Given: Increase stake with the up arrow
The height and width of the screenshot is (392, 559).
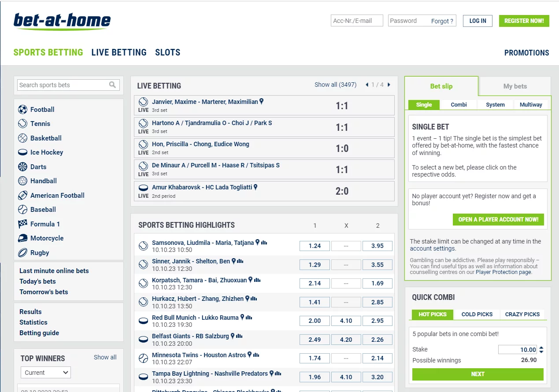Looking at the screenshot, I should (541, 348).
